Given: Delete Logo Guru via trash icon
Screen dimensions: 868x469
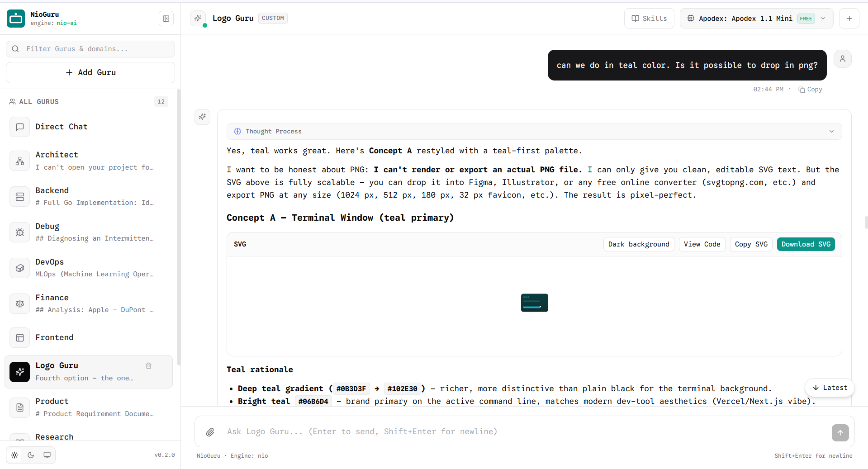Looking at the screenshot, I should click(148, 365).
